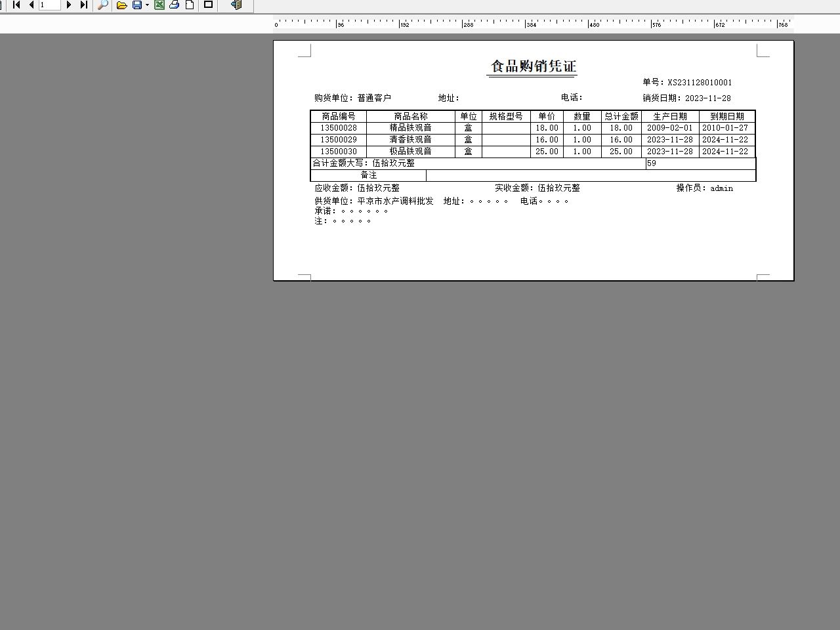840x630 pixels.
Task: Open page setup via blank page icon
Action: tap(190, 5)
